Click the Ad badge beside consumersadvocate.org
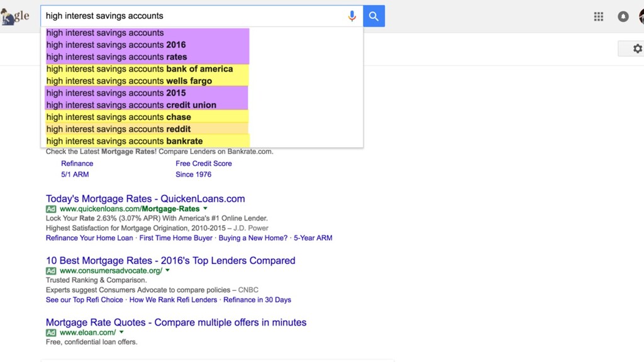Image resolution: width=644 pixels, height=362 pixels. click(x=51, y=271)
